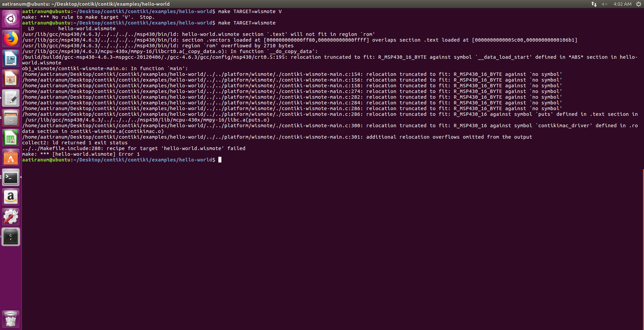Open the Files manager drawer icon
The width and height of the screenshot is (644, 330).
(11, 118)
